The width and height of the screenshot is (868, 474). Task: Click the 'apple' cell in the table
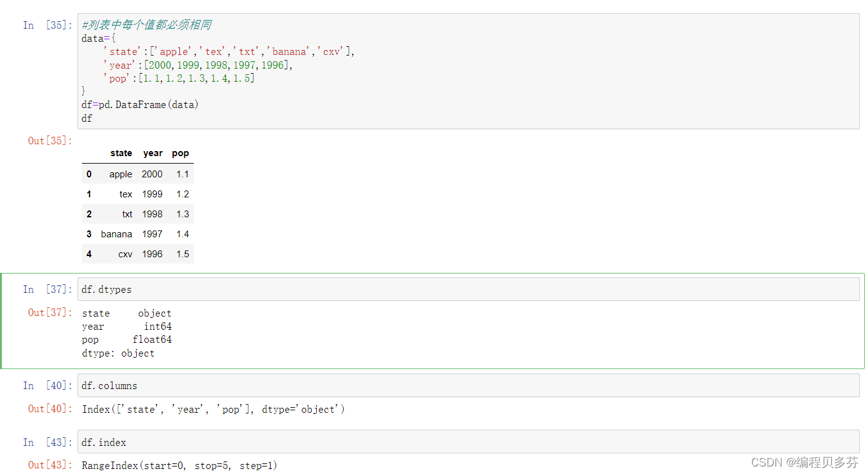click(121, 174)
